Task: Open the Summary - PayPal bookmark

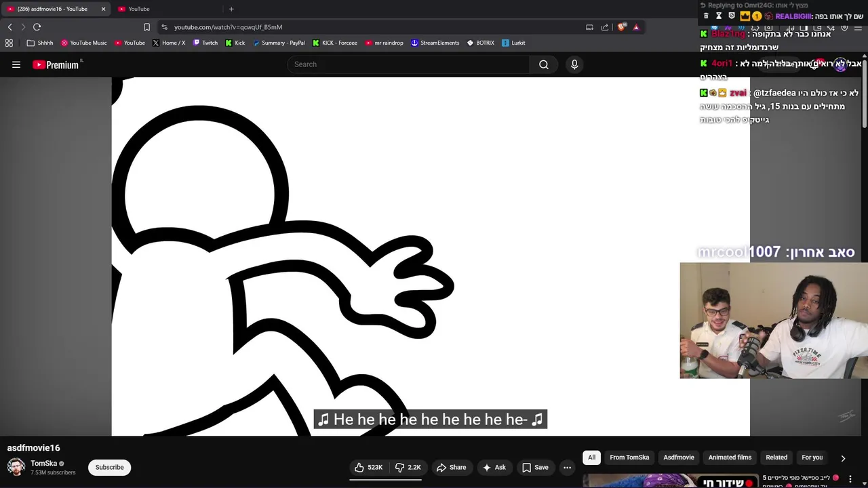Action: [x=279, y=43]
